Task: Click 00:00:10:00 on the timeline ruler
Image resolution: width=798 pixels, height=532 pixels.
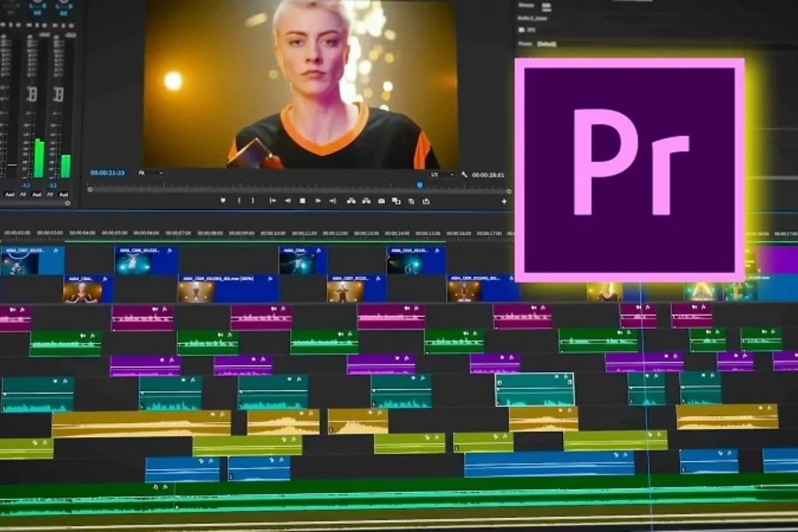Action: (x=273, y=233)
